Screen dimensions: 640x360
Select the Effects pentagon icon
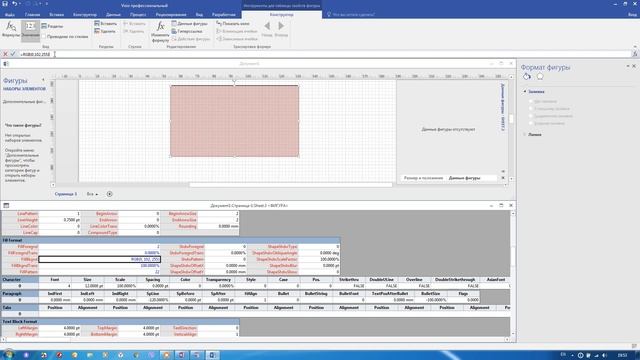click(x=540, y=76)
